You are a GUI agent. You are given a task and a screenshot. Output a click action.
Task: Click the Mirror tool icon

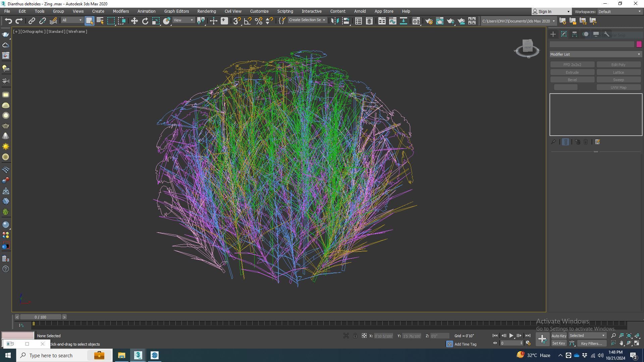click(334, 21)
